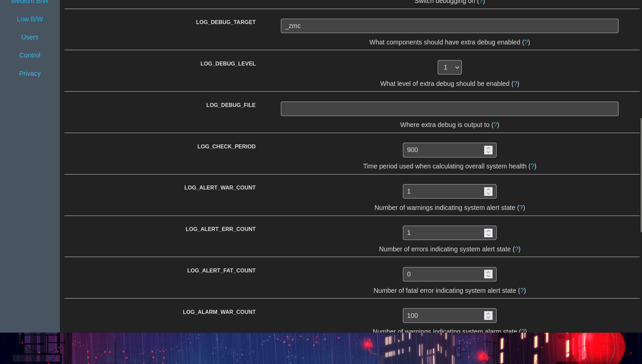
Task: Click the empty LOG_DEBUG_FILE field
Action: click(449, 109)
